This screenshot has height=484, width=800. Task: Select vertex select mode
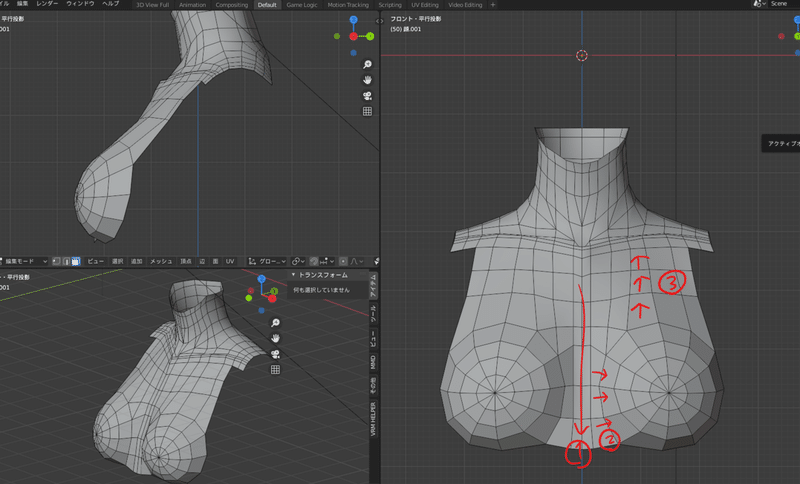(x=56, y=261)
